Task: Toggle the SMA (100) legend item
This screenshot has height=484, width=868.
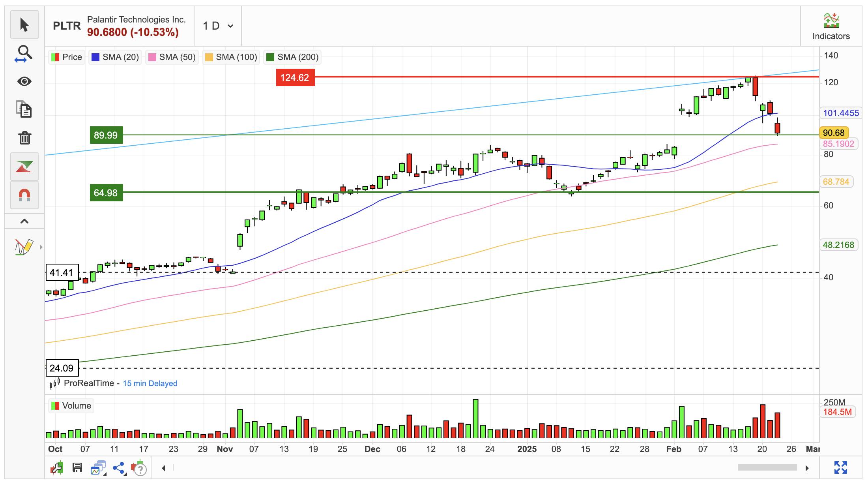Action: [x=231, y=57]
